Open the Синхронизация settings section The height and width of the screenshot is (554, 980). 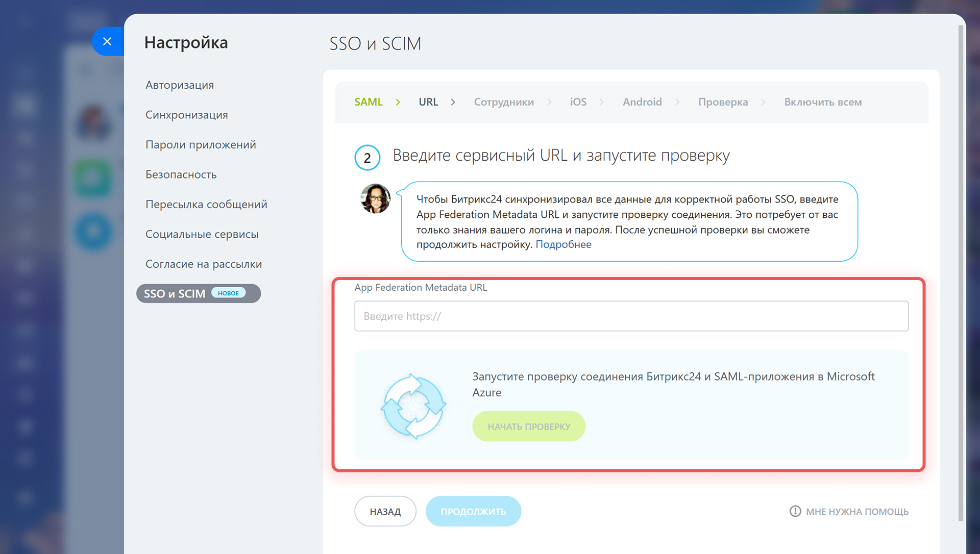coord(186,115)
